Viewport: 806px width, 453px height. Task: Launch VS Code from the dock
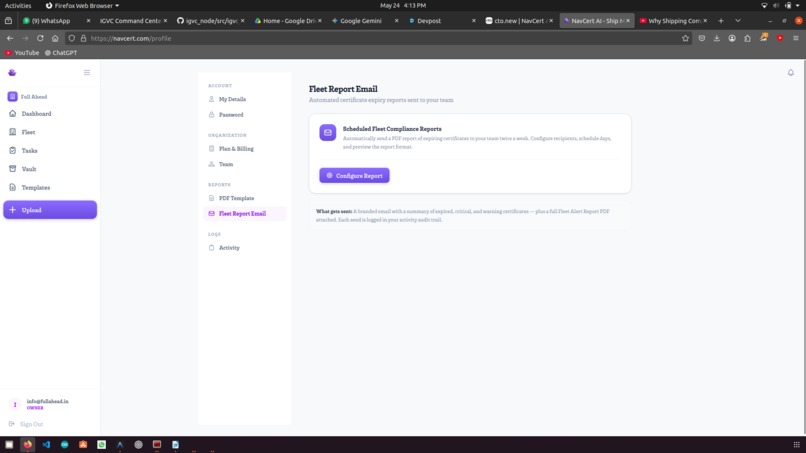[x=46, y=444]
